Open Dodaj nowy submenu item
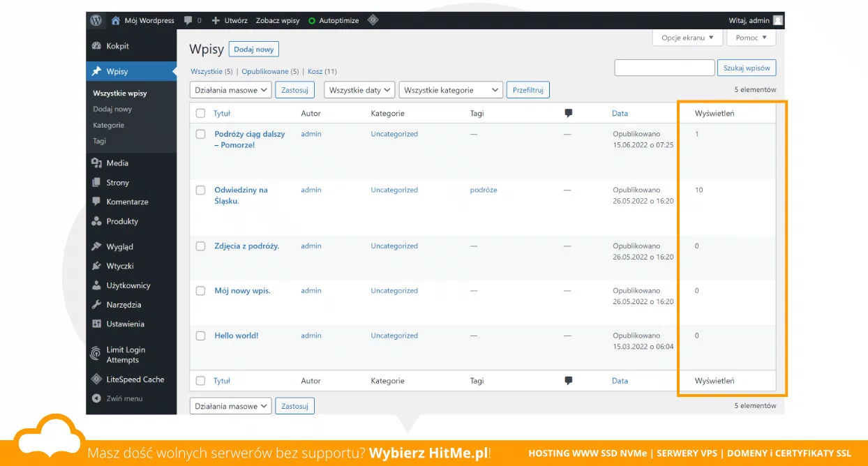Screen dimensions: 868x466 pyautogui.click(x=112, y=109)
